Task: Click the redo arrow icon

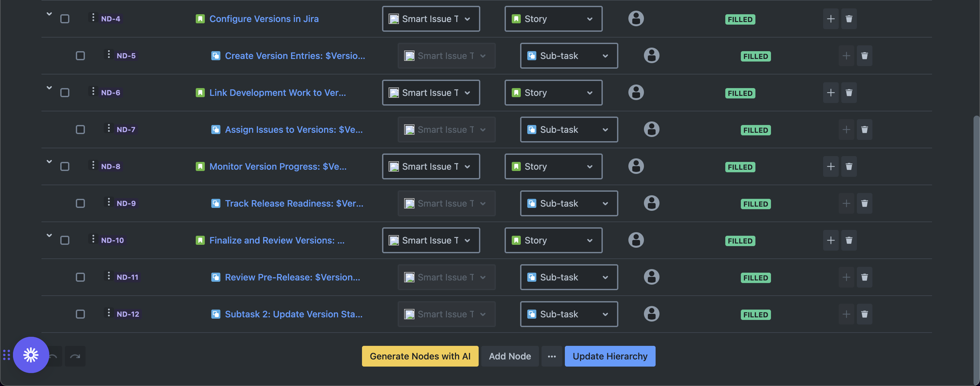Action: point(75,356)
